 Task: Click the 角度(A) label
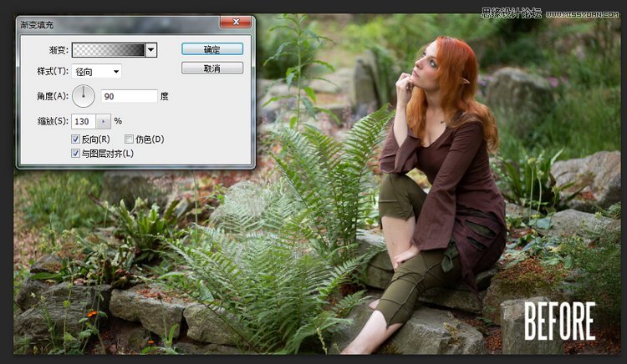(x=51, y=96)
